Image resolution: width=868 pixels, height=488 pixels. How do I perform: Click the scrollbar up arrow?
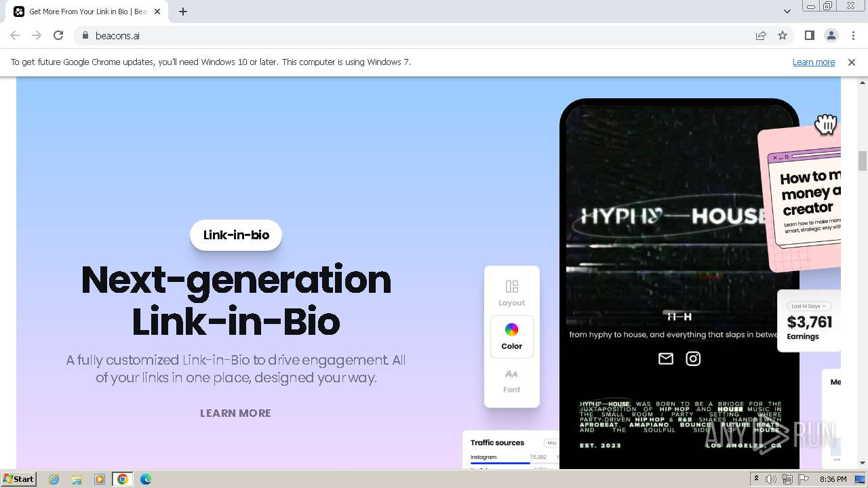[863, 82]
